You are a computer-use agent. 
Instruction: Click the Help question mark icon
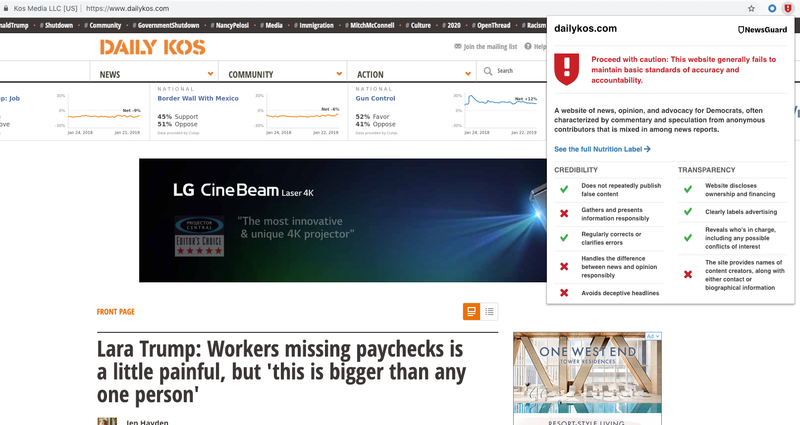tap(528, 46)
